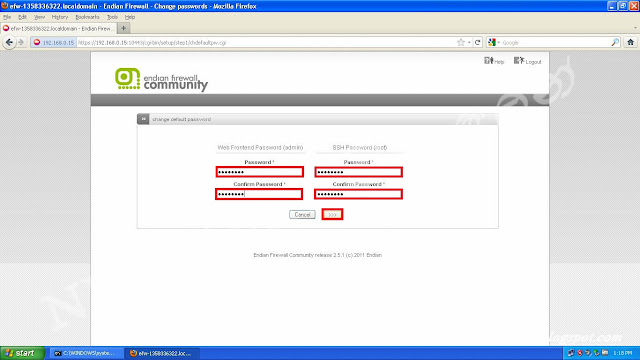Click the search magnifier icon
The image size is (640, 360).
(615, 42)
